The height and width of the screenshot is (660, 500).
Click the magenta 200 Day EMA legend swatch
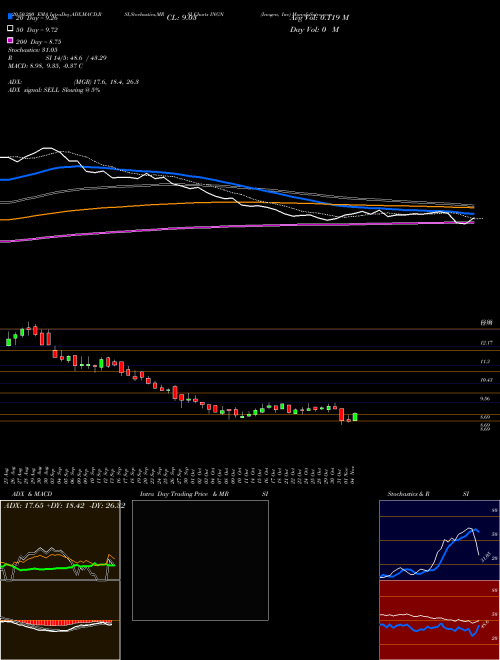pos(11,40)
